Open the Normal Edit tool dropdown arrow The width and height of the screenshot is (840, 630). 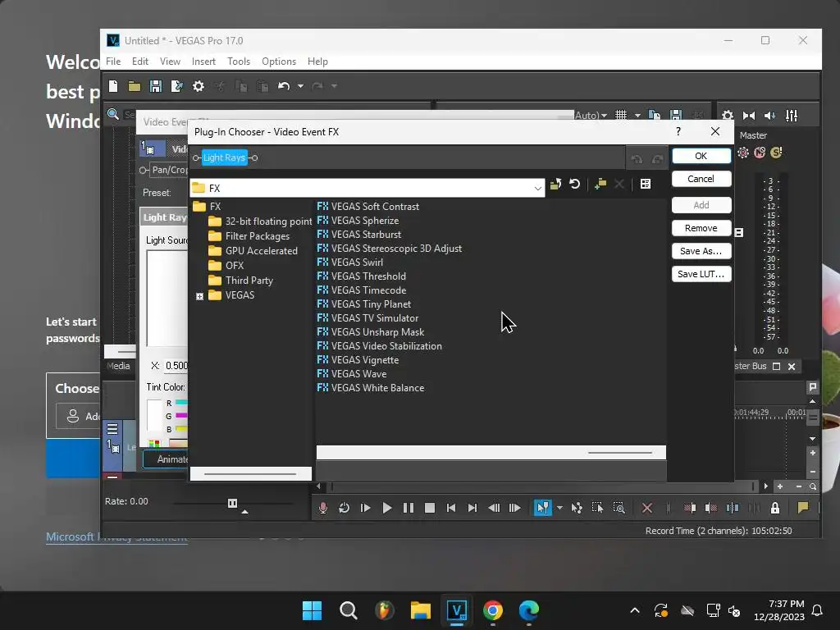point(559,508)
